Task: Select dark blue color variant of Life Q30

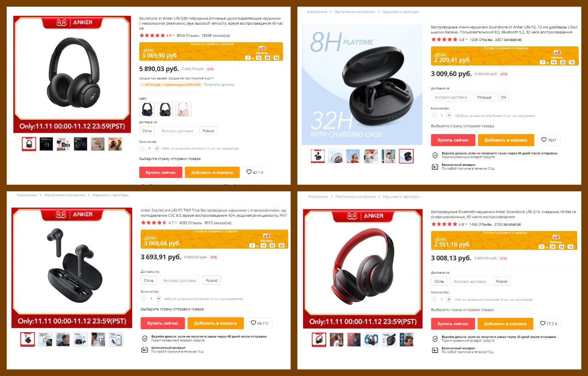Action: 147,109
